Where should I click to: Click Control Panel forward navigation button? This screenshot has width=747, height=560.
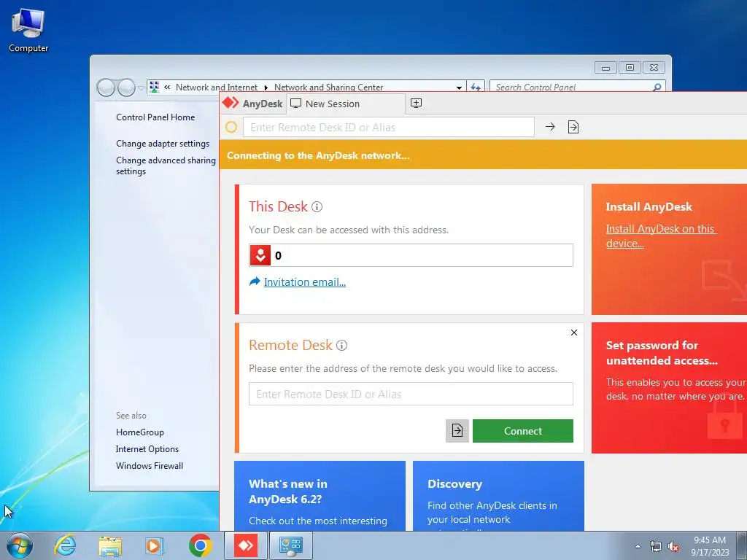tap(126, 87)
